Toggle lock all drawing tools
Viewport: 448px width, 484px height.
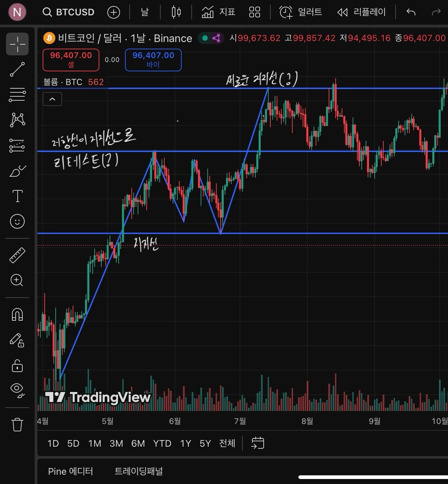click(x=17, y=365)
